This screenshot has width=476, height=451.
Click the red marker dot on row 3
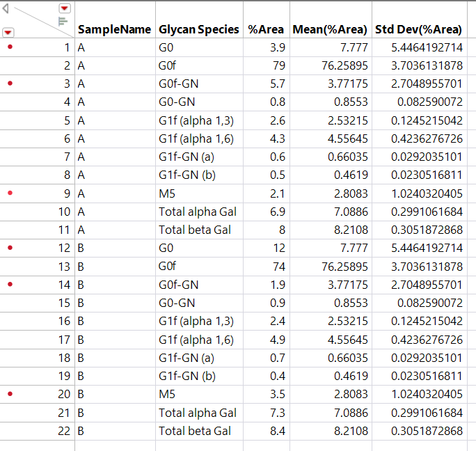tap(9, 84)
